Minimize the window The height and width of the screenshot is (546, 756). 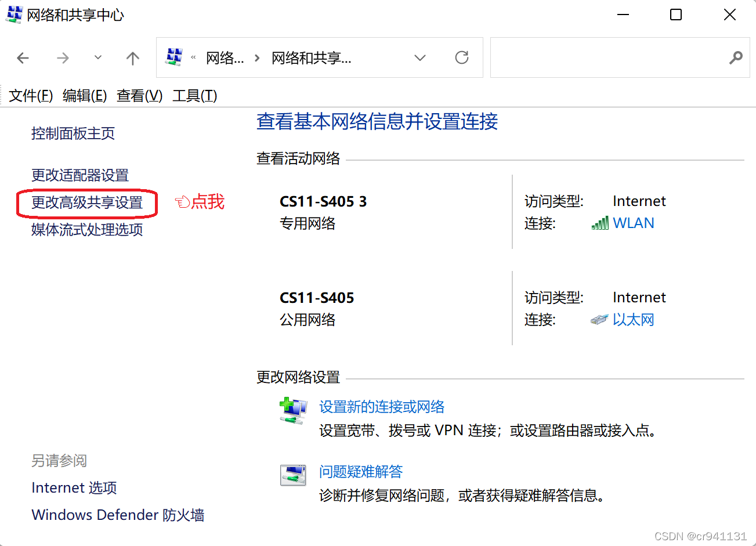[623, 15]
